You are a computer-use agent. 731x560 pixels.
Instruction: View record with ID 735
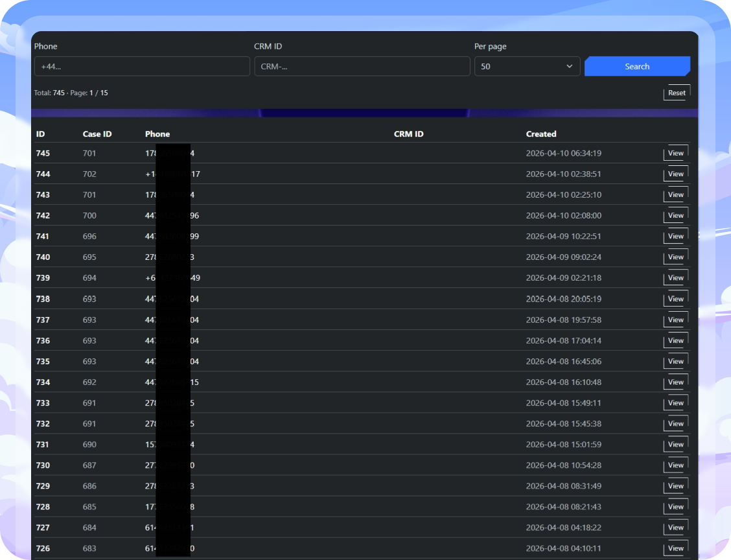coord(675,361)
